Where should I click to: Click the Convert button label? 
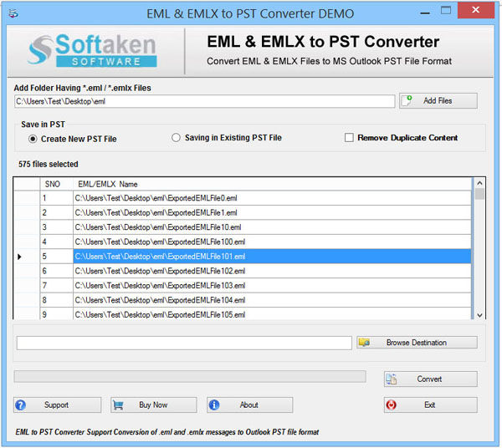(429, 379)
